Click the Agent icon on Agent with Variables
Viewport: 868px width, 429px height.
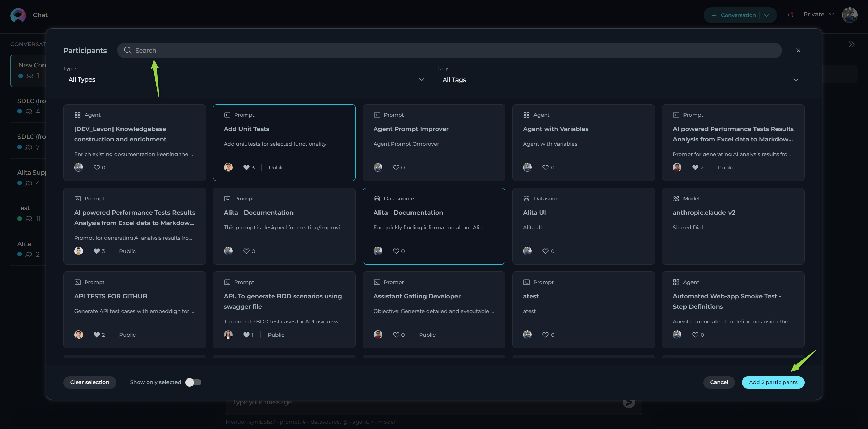coord(526,115)
